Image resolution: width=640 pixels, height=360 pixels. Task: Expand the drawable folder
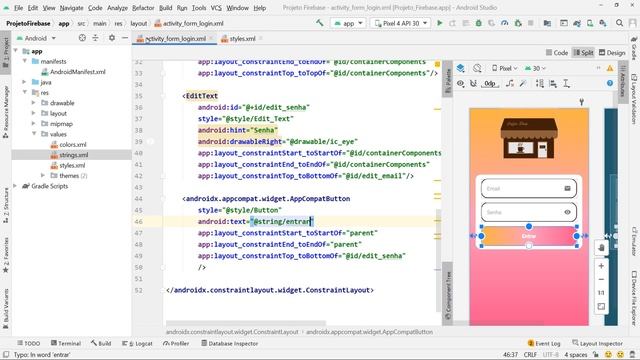(34, 103)
